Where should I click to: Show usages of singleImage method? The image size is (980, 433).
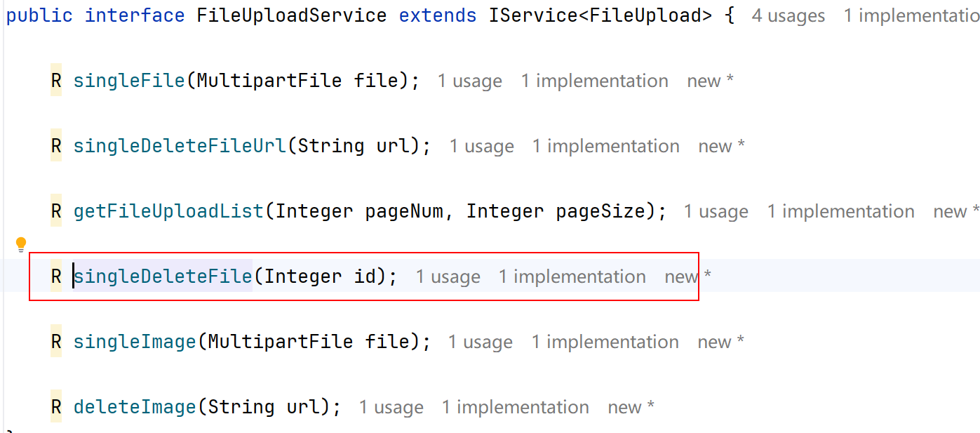click(480, 342)
